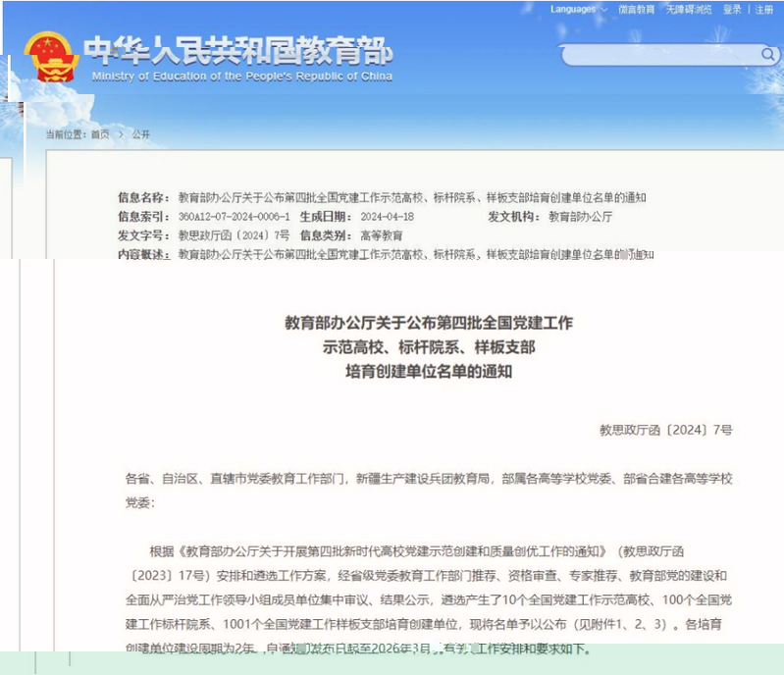This screenshot has width=784, height=675.
Task: Click the right-aligned document number 教思政厅函〔2024〕7号
Action: [666, 430]
